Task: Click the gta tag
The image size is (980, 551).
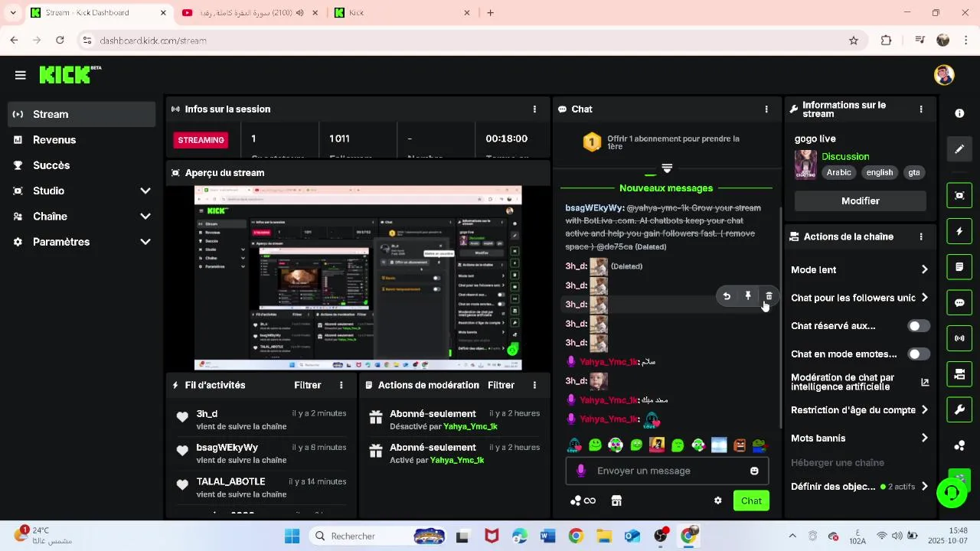Action: (x=914, y=173)
